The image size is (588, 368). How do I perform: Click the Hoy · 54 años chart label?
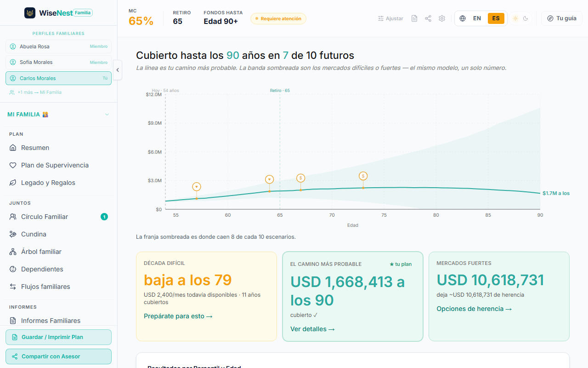165,91
